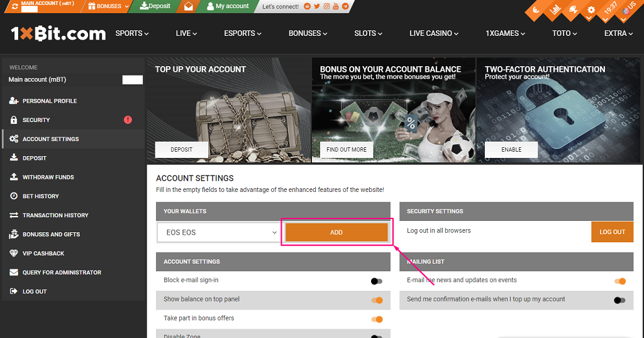Click the Bonus on Your Account Balance banner image

393,110
